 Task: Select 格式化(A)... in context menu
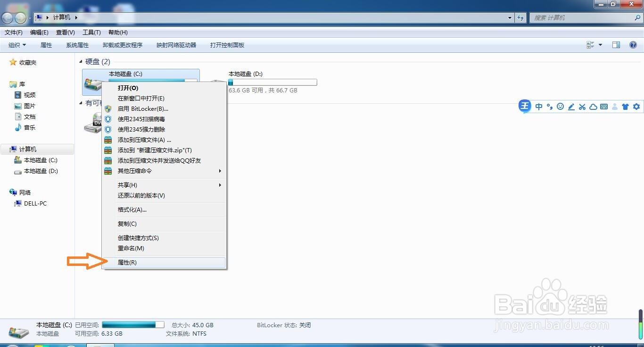point(164,210)
